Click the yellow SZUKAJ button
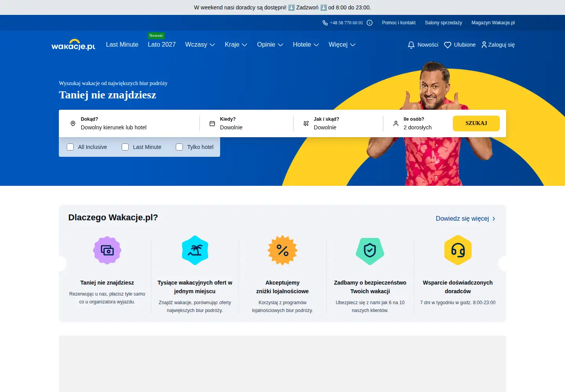The image size is (565, 392). [476, 123]
